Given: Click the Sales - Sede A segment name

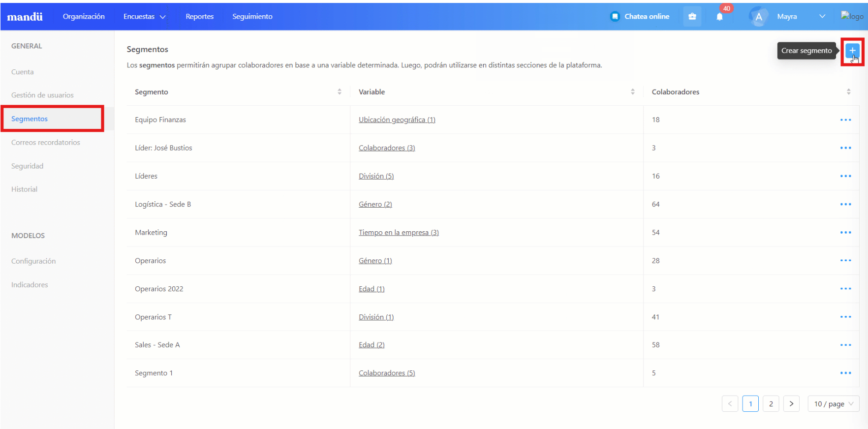Looking at the screenshot, I should tap(157, 345).
